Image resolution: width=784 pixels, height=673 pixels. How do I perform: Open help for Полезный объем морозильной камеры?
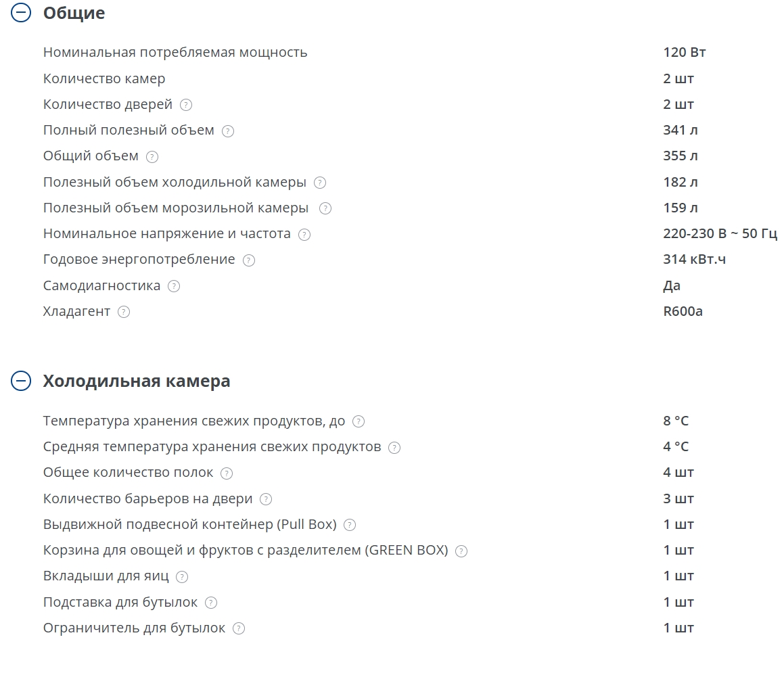[x=325, y=208]
